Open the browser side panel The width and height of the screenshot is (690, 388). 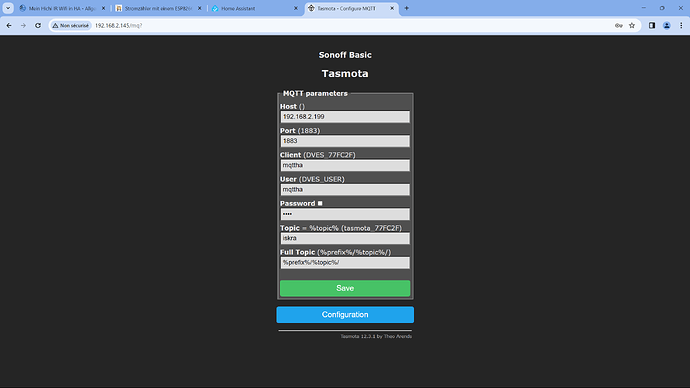pos(652,26)
